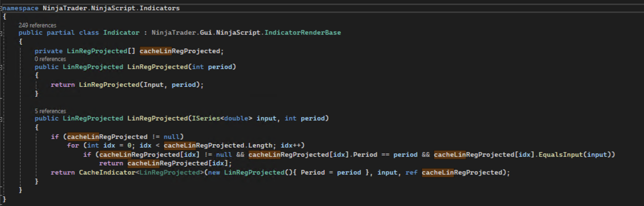This screenshot has width=644, height=206.
Task: Click Period in the object initializer braces
Action: coord(313,172)
